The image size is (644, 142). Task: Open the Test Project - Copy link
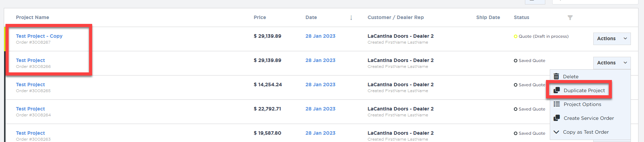(39, 36)
